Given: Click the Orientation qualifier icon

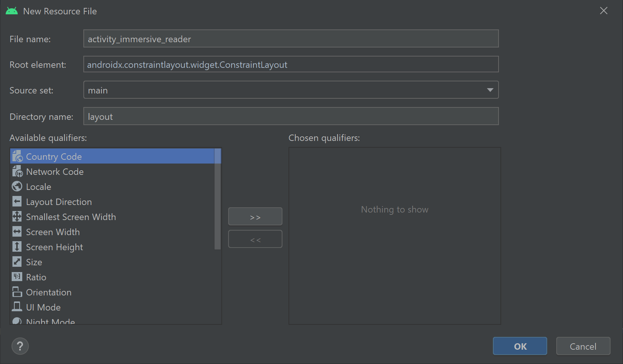Looking at the screenshot, I should coord(17,292).
